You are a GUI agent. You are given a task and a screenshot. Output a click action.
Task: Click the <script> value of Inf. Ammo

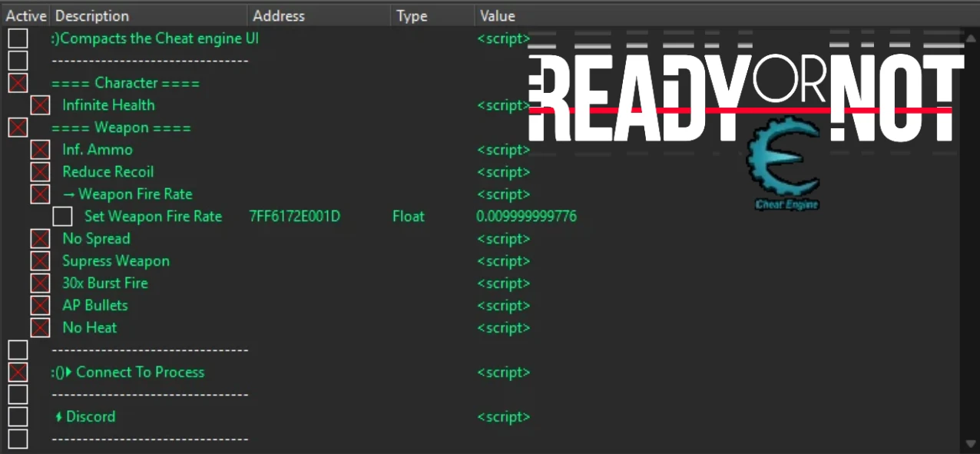pyautogui.click(x=503, y=150)
